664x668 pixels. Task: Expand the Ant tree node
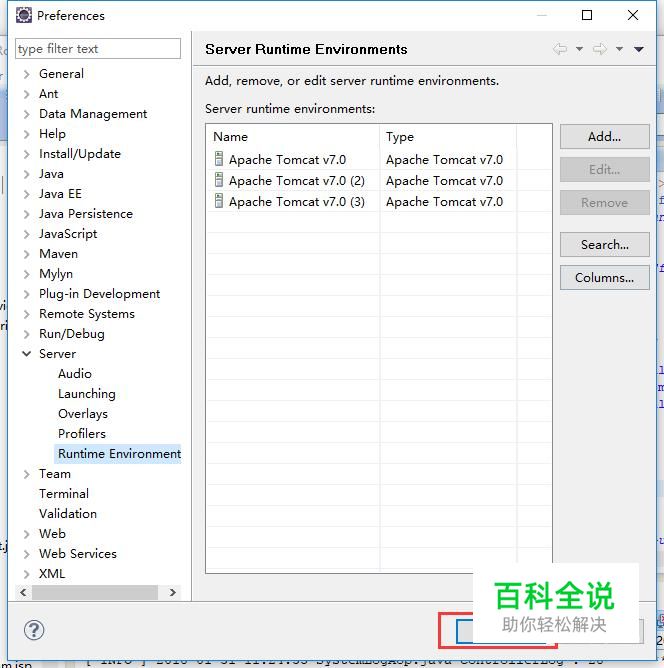point(27,94)
